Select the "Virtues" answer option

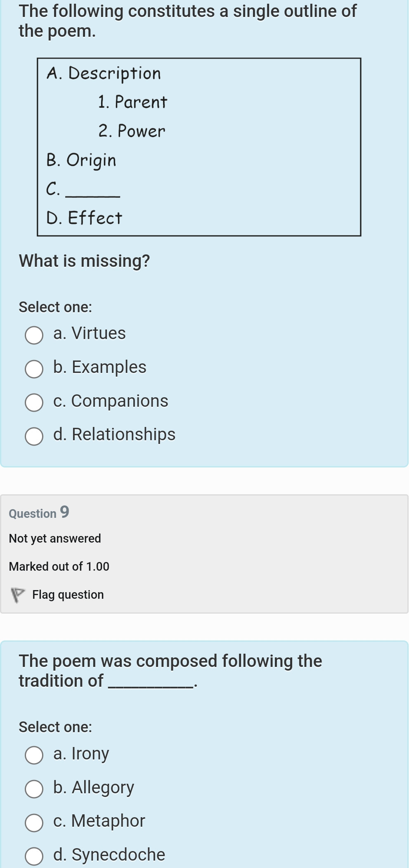pyautogui.click(x=34, y=335)
